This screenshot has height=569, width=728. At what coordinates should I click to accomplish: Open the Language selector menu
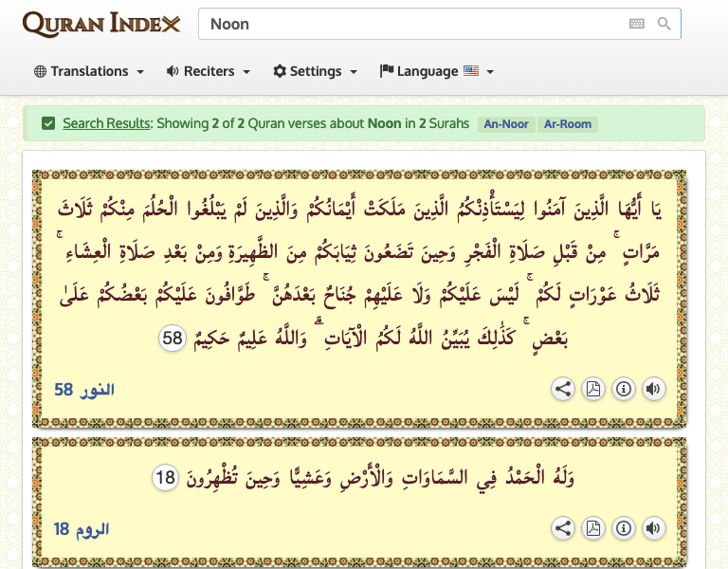[433, 71]
